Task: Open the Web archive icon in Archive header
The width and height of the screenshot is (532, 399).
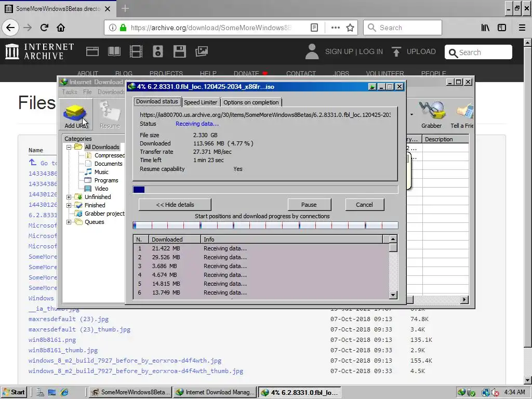Action: pos(92,51)
